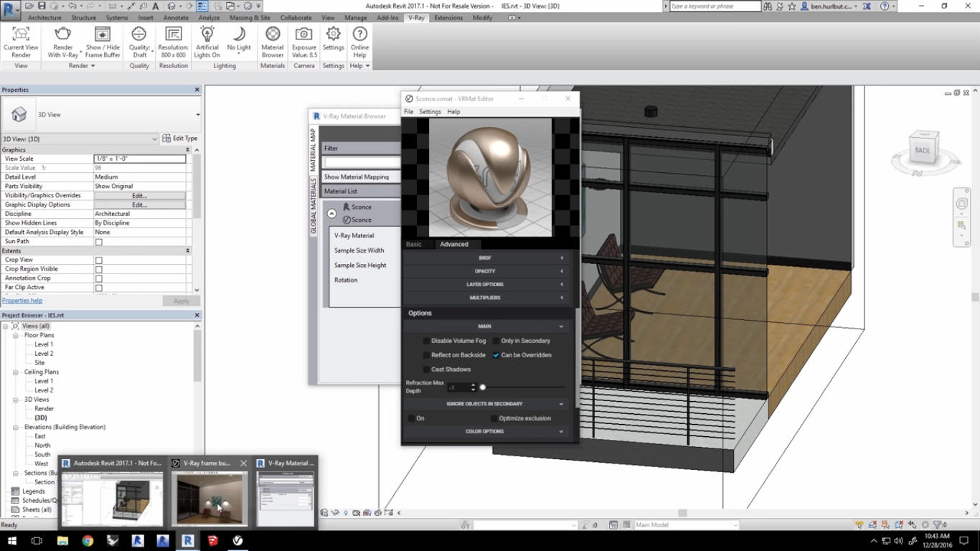Check the On box under Ignore Objects

pyautogui.click(x=411, y=418)
